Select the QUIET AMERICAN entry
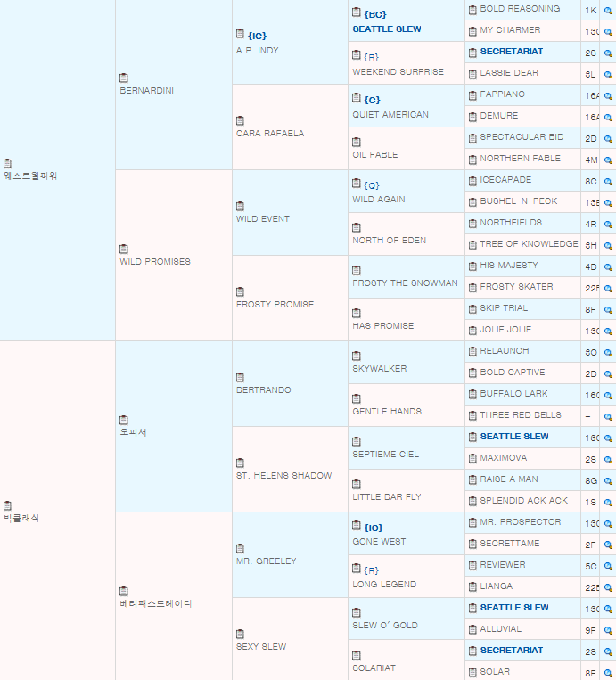This screenshot has height=680, width=616. (390, 114)
